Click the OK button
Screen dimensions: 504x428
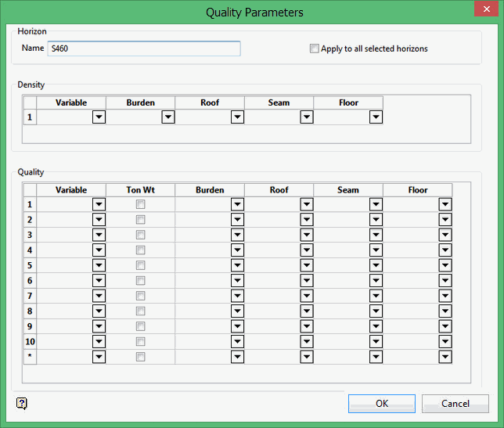point(382,404)
